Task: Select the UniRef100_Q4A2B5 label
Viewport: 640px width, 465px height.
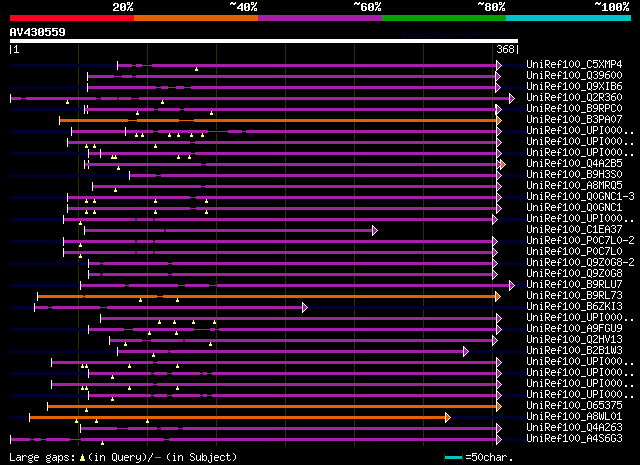Action: pos(574,163)
